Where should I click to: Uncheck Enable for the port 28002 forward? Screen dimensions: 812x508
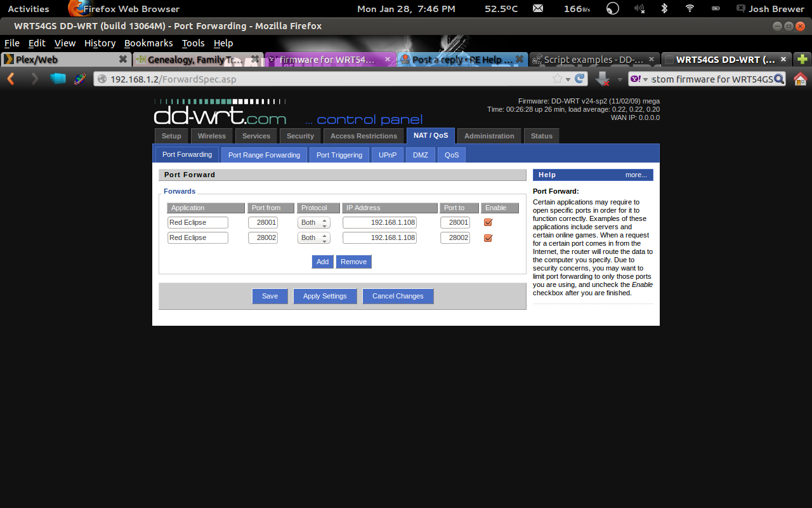pyautogui.click(x=488, y=238)
